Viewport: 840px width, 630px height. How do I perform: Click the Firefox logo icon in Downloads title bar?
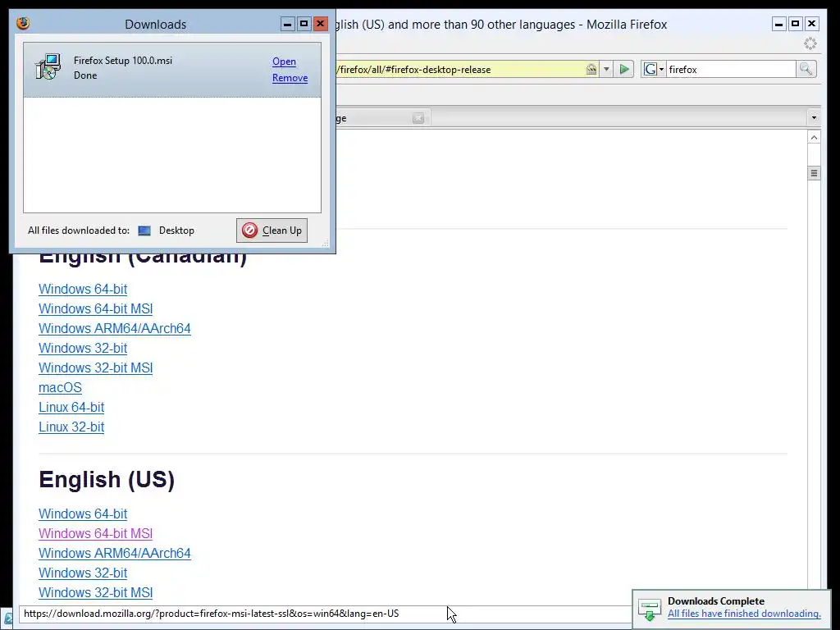point(23,24)
